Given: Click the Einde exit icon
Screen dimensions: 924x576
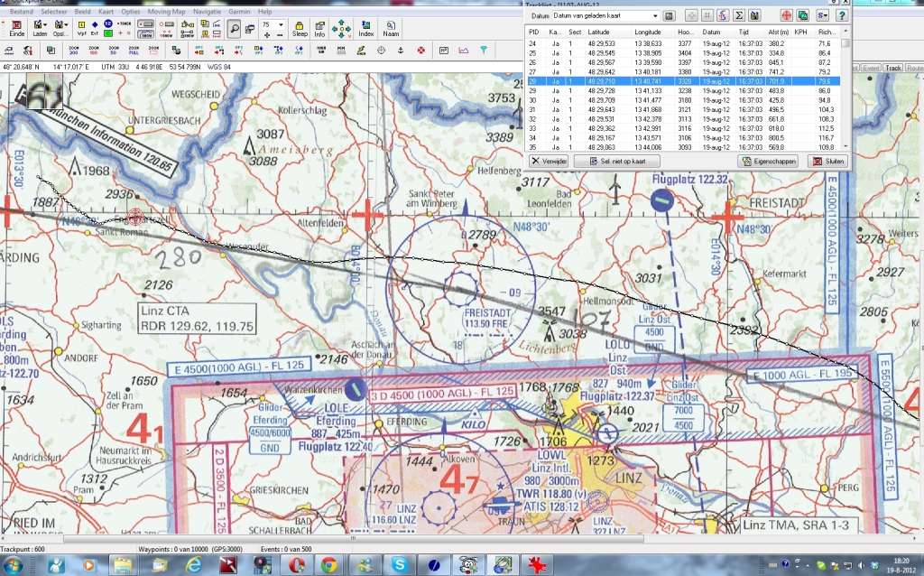Looking at the screenshot, I should click(16, 29).
